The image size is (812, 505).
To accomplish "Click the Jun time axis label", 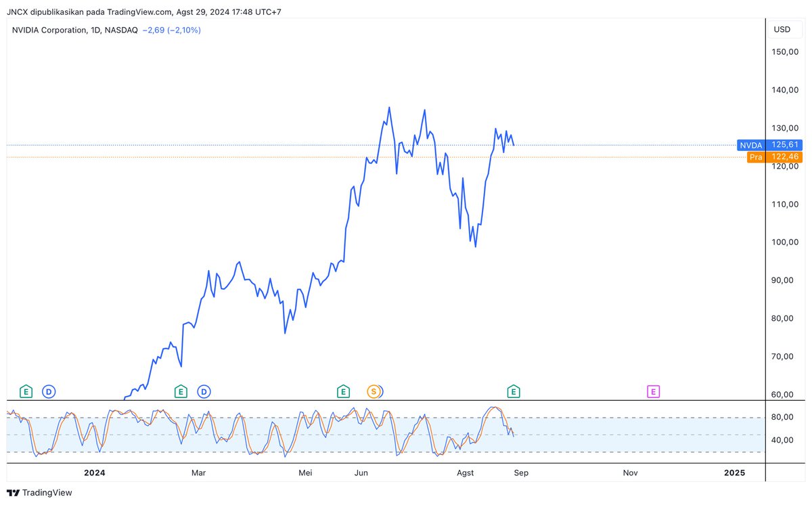I will [x=361, y=473].
